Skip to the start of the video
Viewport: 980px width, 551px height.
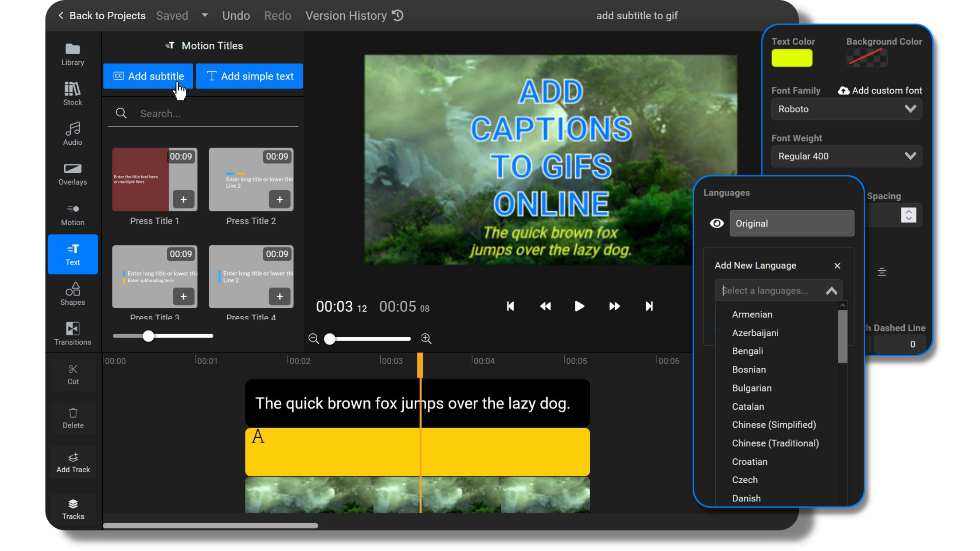click(510, 306)
